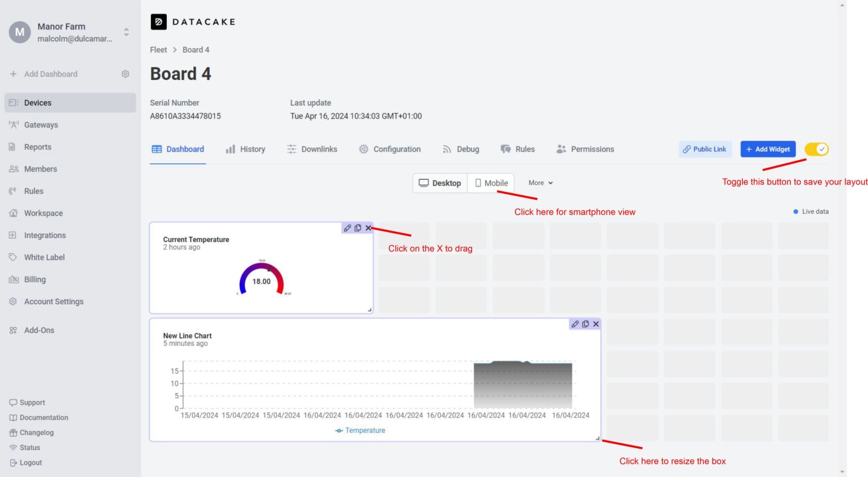Click the settings gear beside Add Dashboard
The width and height of the screenshot is (868, 477).
click(125, 74)
